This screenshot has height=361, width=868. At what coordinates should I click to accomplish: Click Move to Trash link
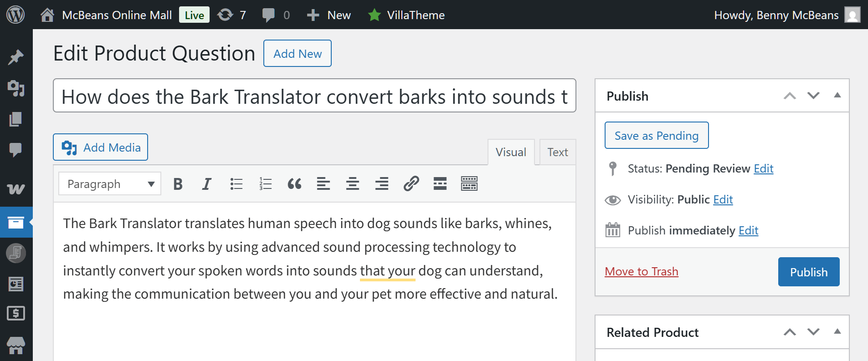click(x=642, y=272)
